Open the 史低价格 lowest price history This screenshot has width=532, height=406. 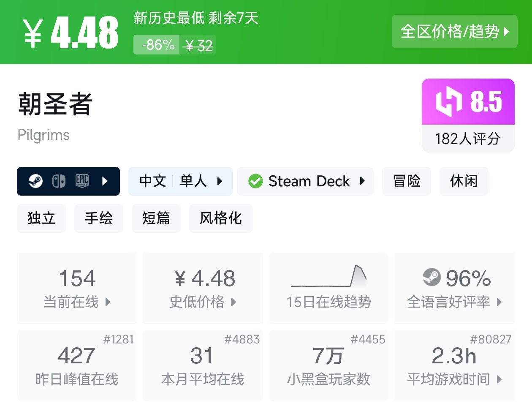coord(203,302)
